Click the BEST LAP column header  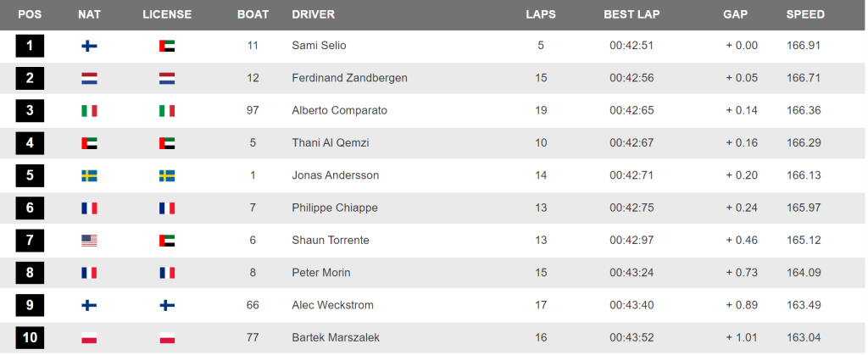(632, 15)
